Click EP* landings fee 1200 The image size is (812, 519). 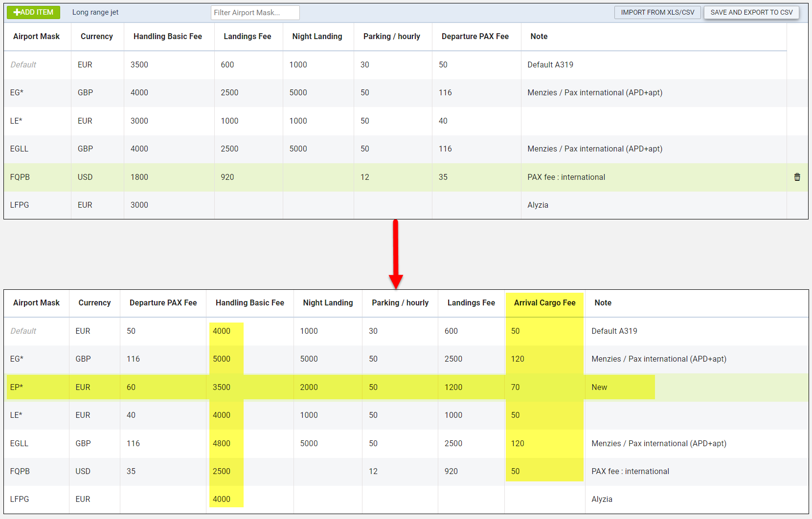pos(453,387)
